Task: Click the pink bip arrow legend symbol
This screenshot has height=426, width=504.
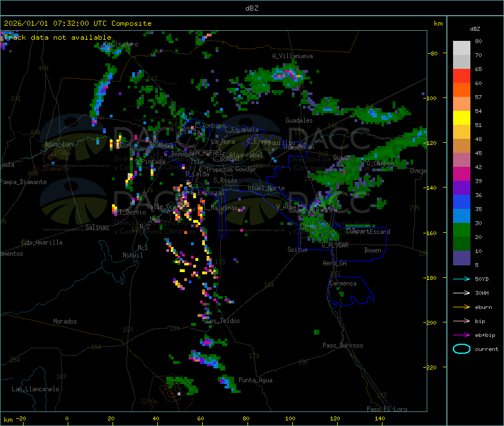Action: (x=461, y=321)
